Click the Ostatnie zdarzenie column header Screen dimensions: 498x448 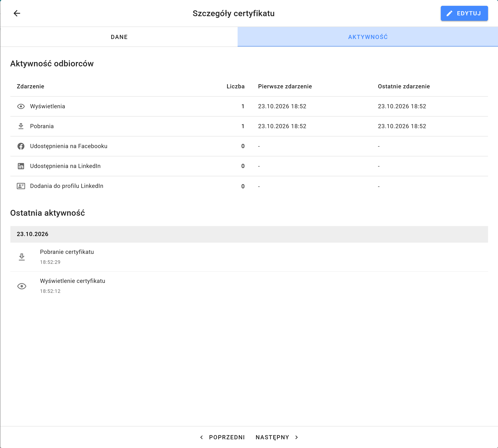click(x=404, y=86)
